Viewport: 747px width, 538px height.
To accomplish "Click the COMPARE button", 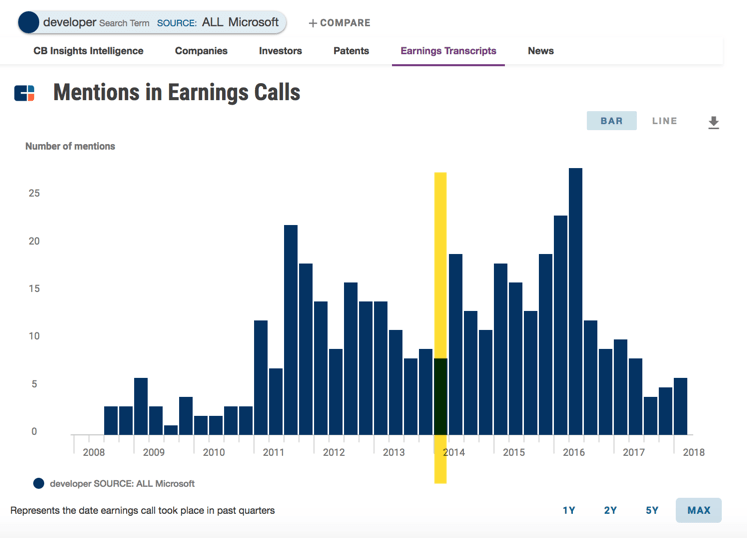I will coord(339,23).
